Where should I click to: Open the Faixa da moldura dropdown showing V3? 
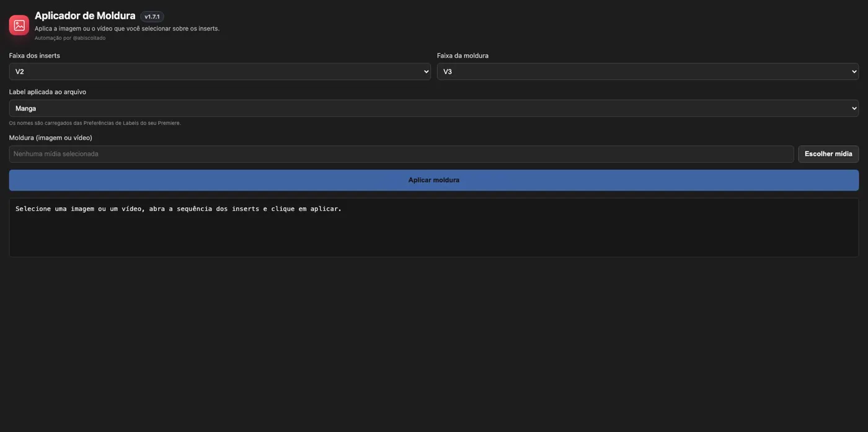click(x=648, y=71)
